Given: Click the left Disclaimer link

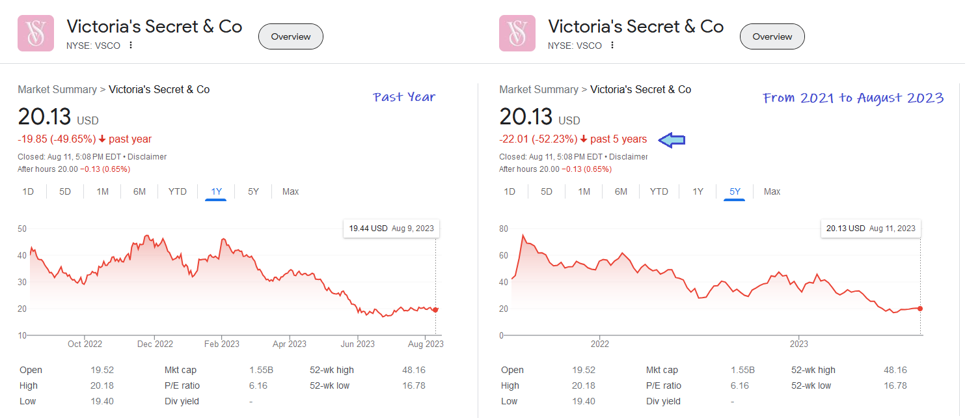Looking at the screenshot, I should coord(147,157).
